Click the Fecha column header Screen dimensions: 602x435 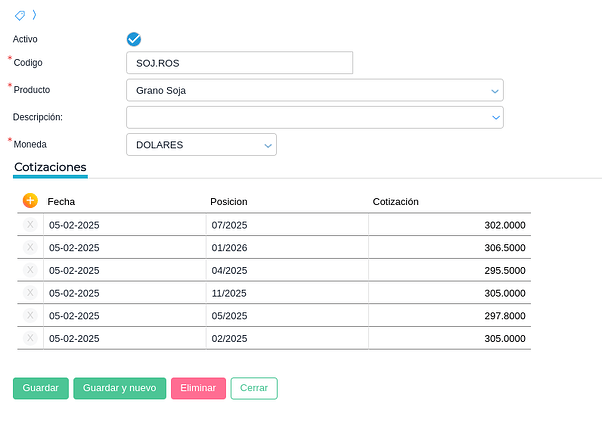point(62,201)
